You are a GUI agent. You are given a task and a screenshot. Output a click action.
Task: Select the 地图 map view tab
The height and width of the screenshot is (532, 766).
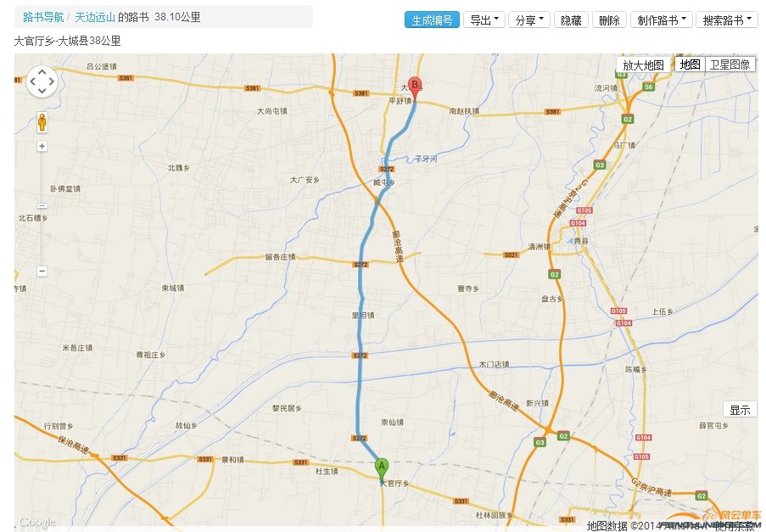(689, 63)
